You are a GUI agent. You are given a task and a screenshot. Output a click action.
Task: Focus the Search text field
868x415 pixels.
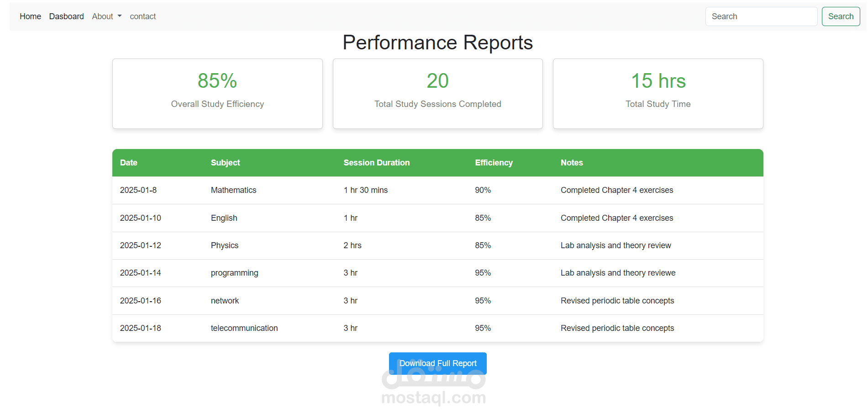point(761,16)
